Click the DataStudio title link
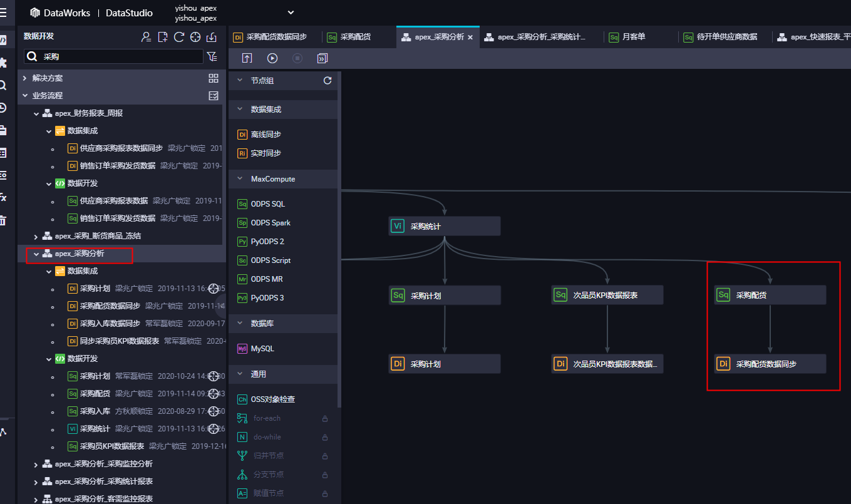The height and width of the screenshot is (504, 851). click(x=128, y=13)
